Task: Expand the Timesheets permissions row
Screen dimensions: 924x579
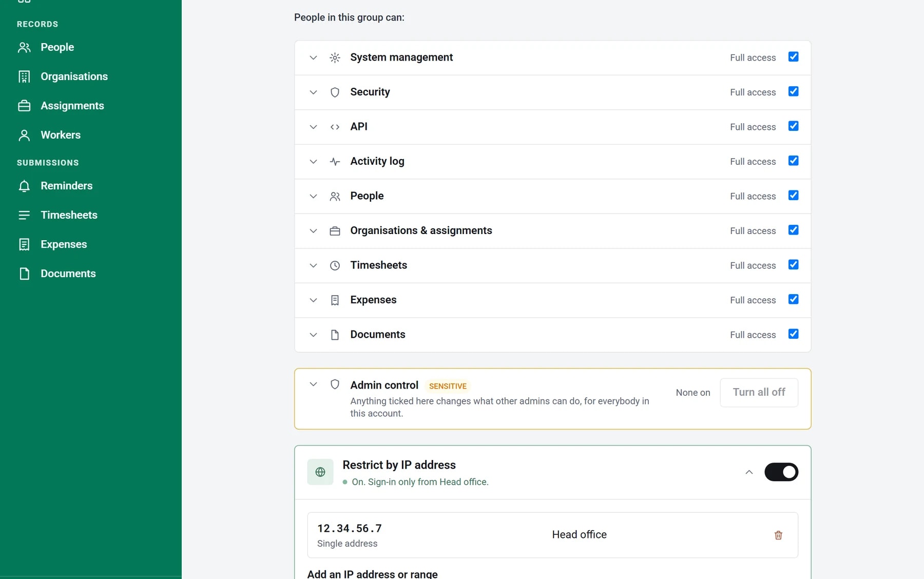Action: (x=313, y=265)
